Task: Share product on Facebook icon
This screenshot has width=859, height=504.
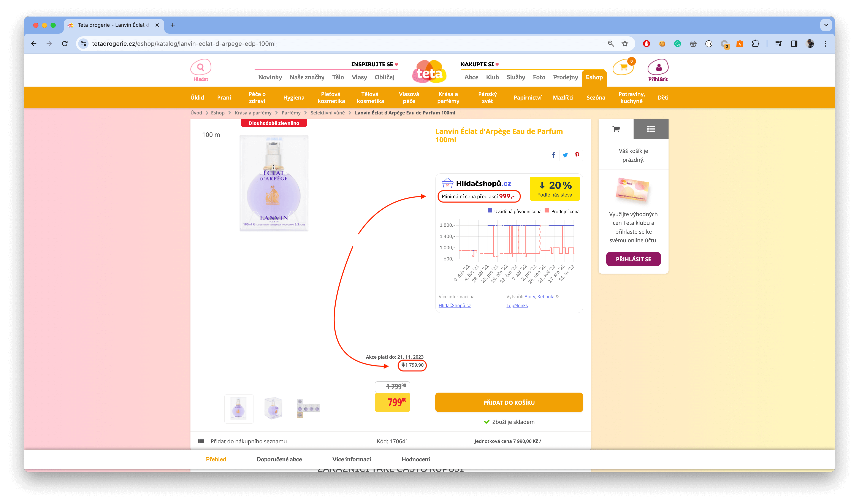Action: 554,155
